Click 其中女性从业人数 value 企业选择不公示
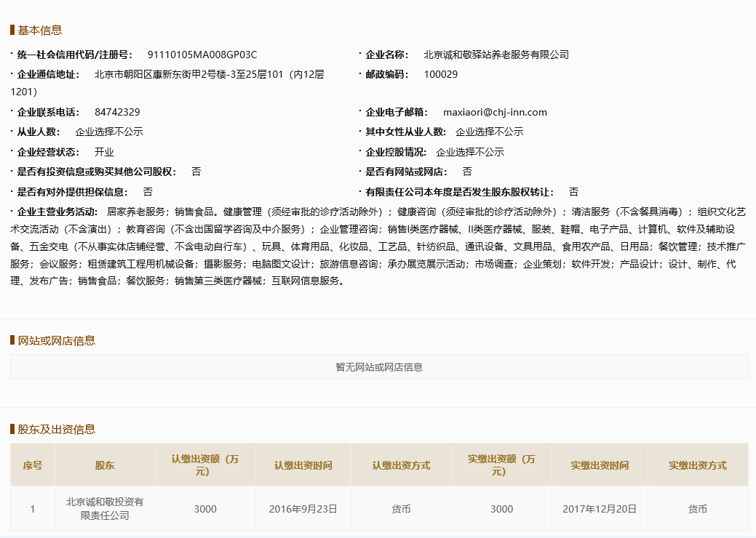 pos(490,132)
